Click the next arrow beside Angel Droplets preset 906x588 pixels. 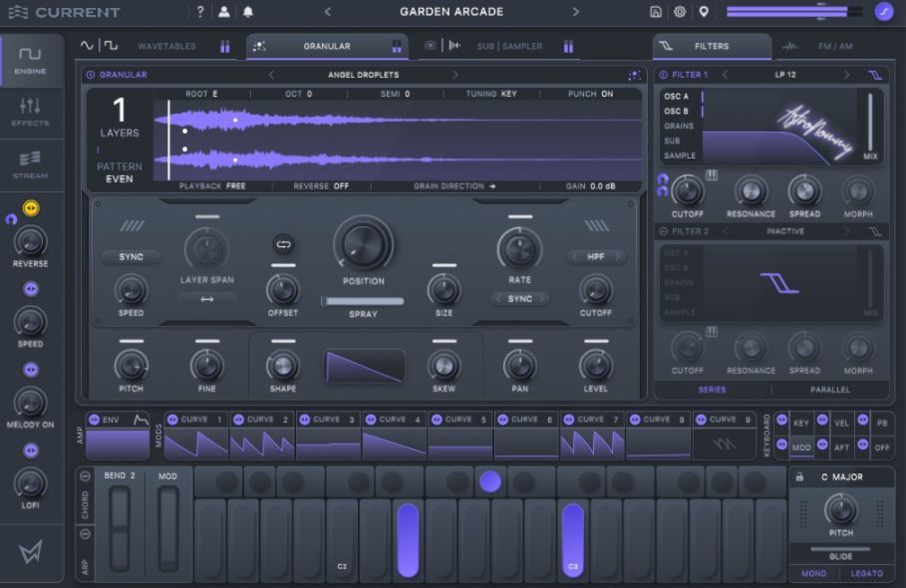click(456, 75)
